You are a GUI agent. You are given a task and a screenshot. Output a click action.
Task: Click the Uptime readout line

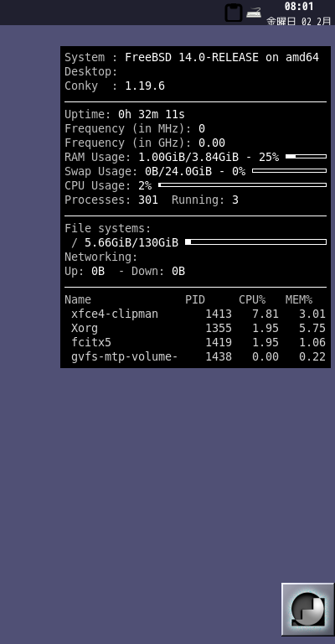point(125,114)
